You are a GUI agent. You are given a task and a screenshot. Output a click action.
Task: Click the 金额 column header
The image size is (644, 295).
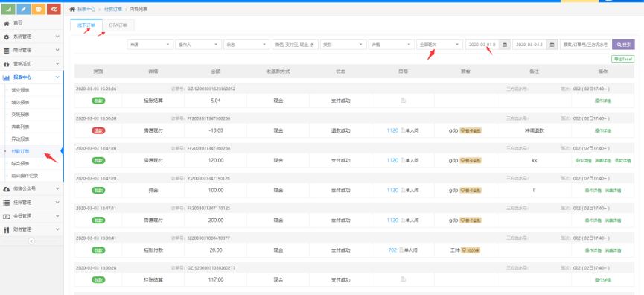pyautogui.click(x=216, y=71)
